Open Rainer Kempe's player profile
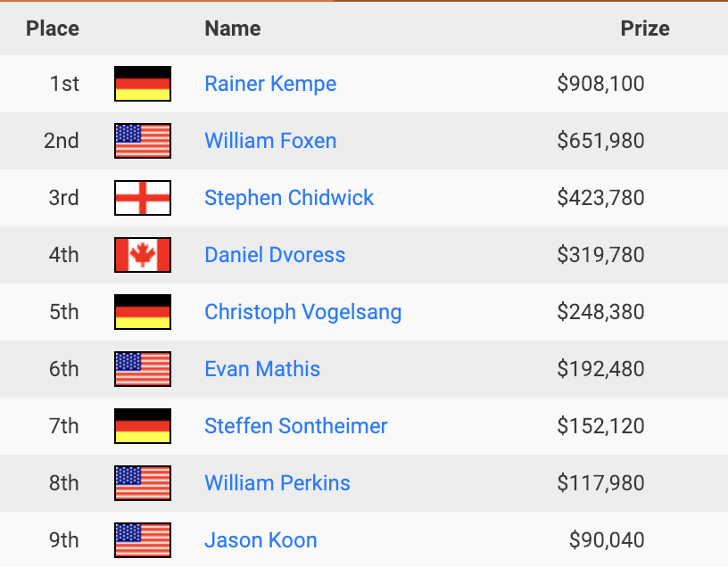Viewport: 728px width, 567px height. 270,84
